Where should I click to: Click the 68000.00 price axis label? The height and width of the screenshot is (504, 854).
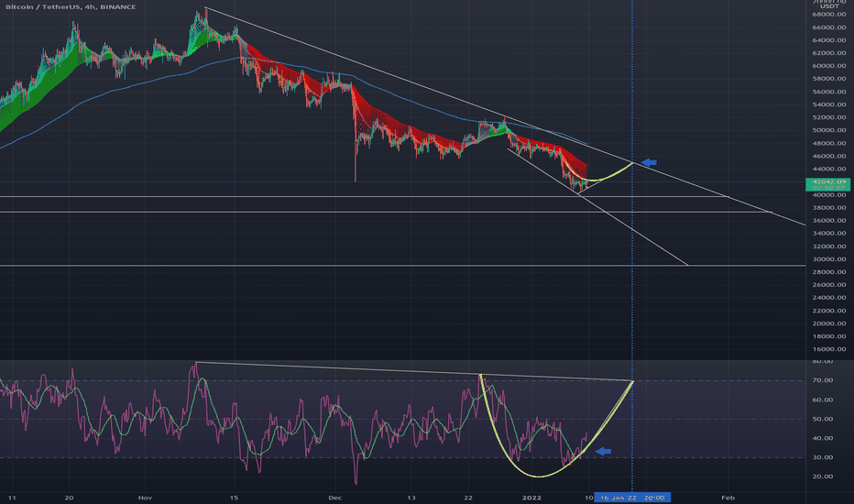click(x=829, y=15)
